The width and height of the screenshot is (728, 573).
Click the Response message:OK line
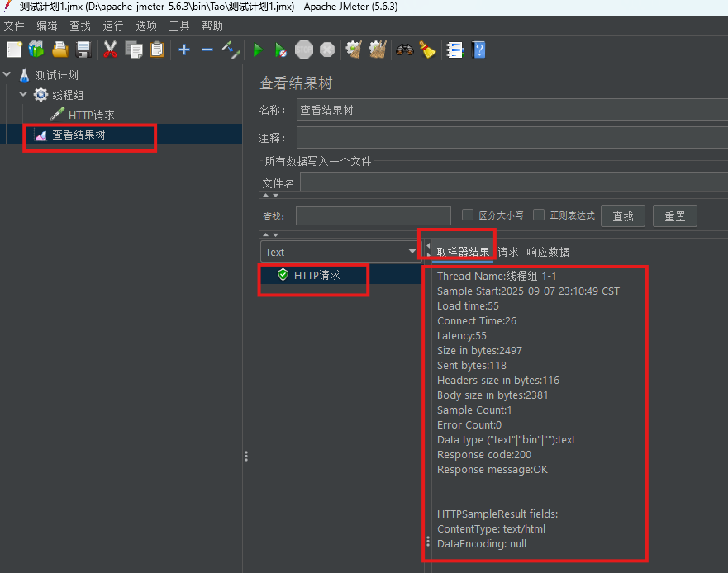[492, 469]
